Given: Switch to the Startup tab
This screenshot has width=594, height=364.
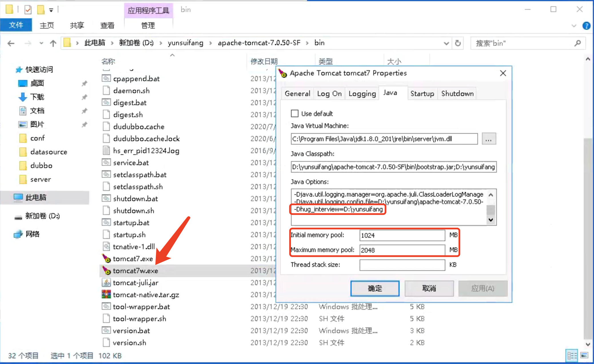Looking at the screenshot, I should [422, 93].
